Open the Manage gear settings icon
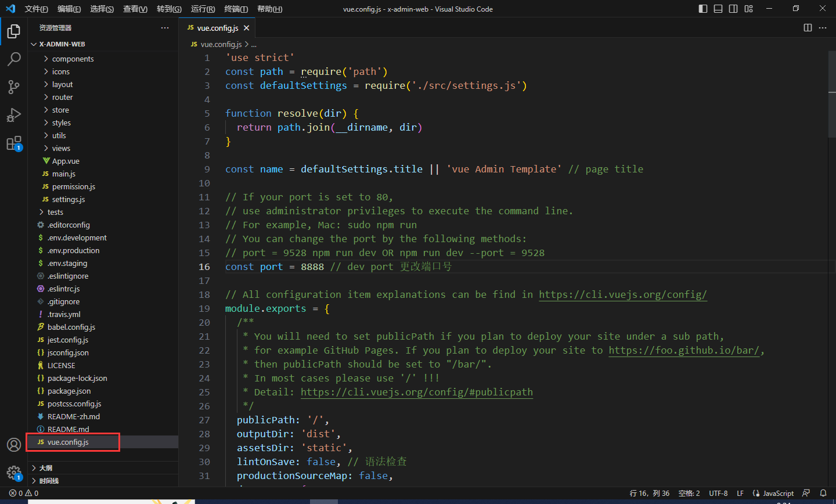The image size is (836, 504). [14, 473]
